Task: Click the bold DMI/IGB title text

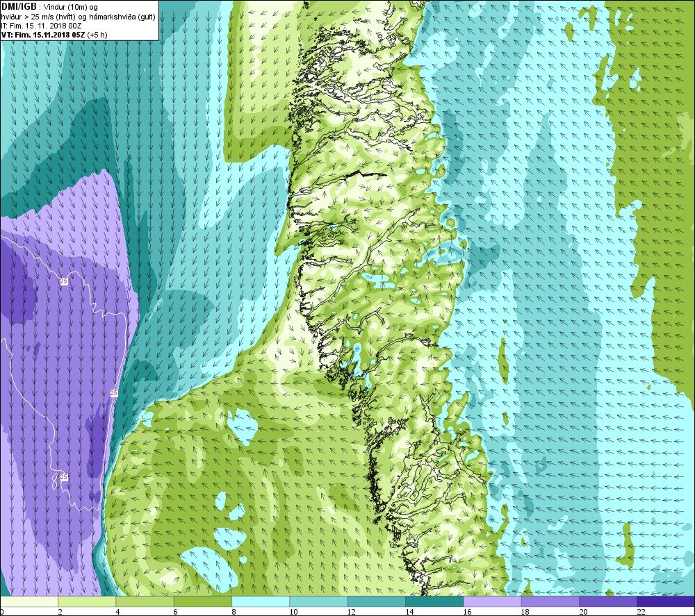Action: coord(19,7)
